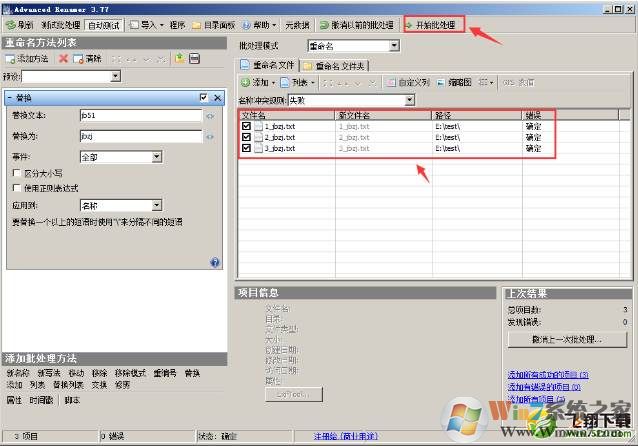
Task: Click tag insert icon beside jbzj field
Action: [210, 137]
